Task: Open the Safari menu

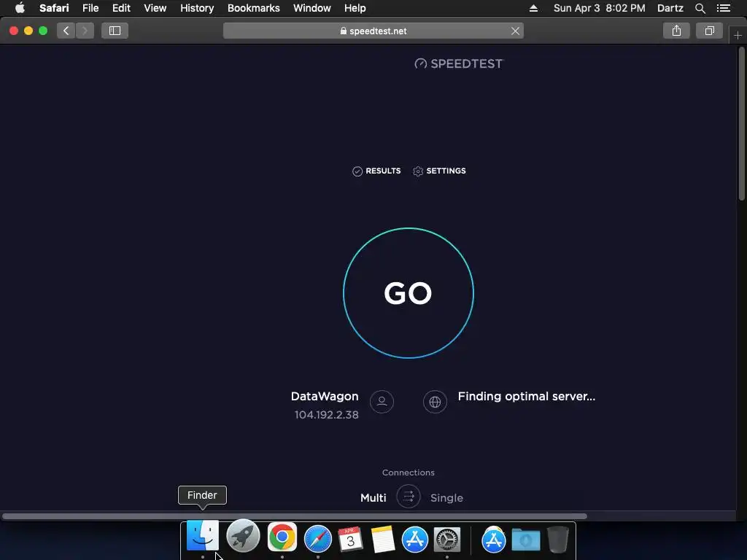Action: pyautogui.click(x=54, y=8)
